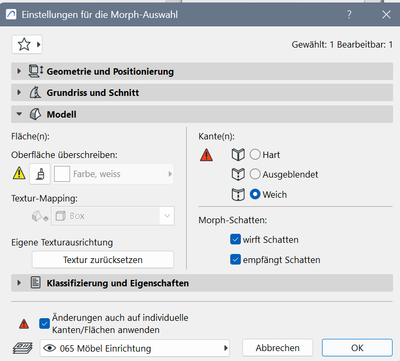
Task: Click the Morph-Schatten label
Action: click(x=233, y=220)
